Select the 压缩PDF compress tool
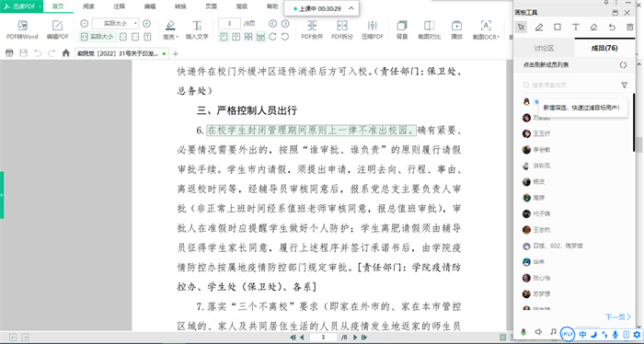644x344 pixels. click(x=372, y=29)
